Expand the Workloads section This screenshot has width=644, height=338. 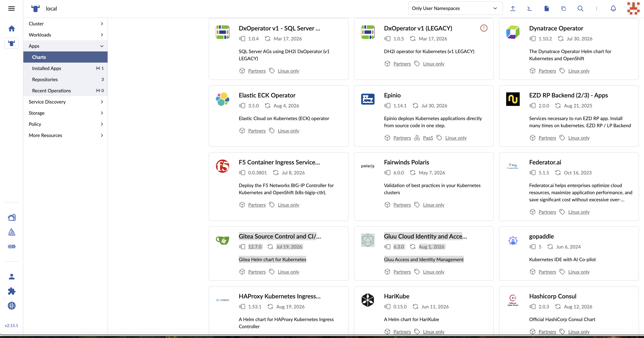(65, 35)
